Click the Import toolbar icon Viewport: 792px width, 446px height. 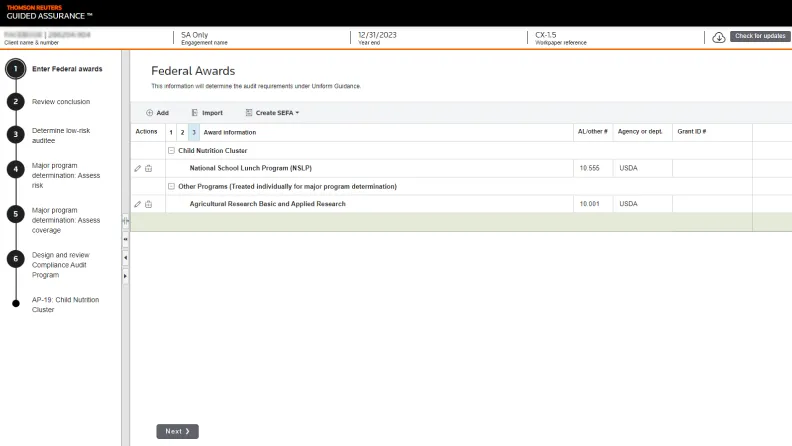(195, 113)
